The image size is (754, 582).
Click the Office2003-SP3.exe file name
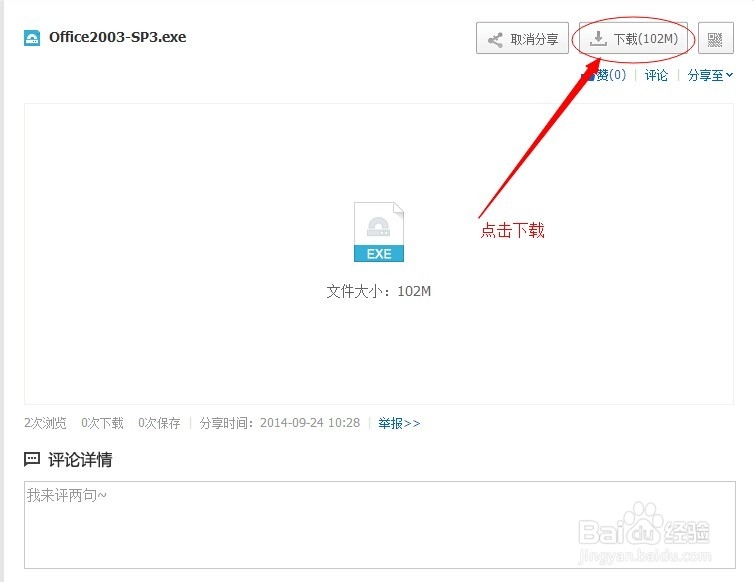(x=118, y=37)
